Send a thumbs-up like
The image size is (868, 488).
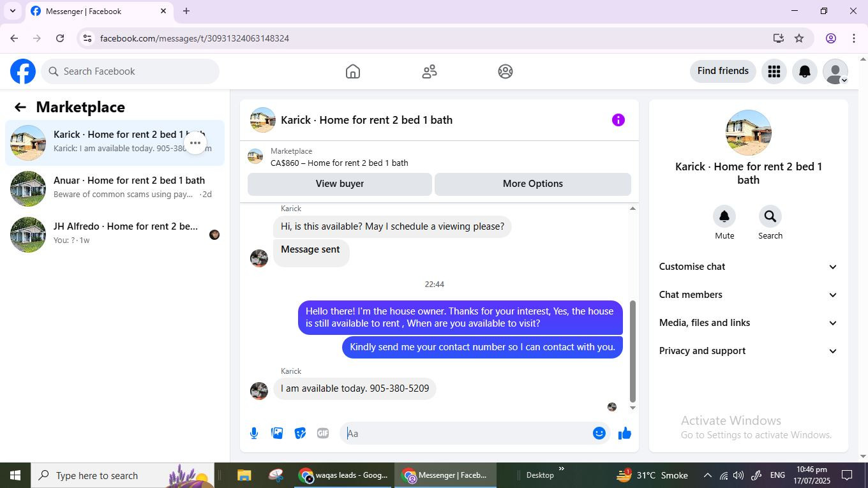(x=625, y=434)
